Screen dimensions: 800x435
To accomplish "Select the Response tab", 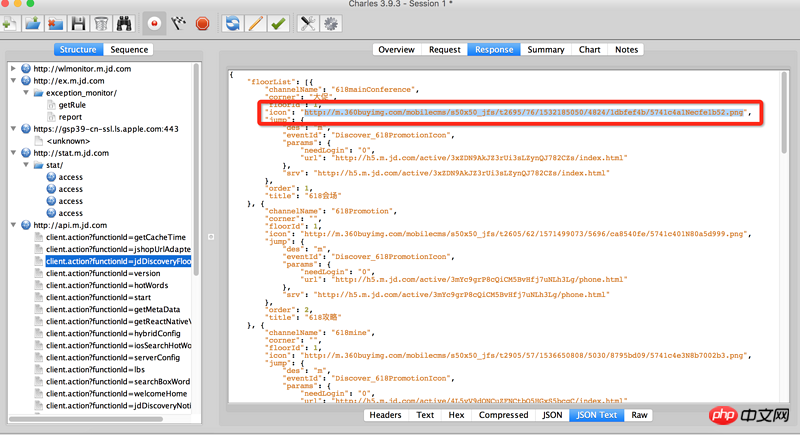I will tap(494, 49).
